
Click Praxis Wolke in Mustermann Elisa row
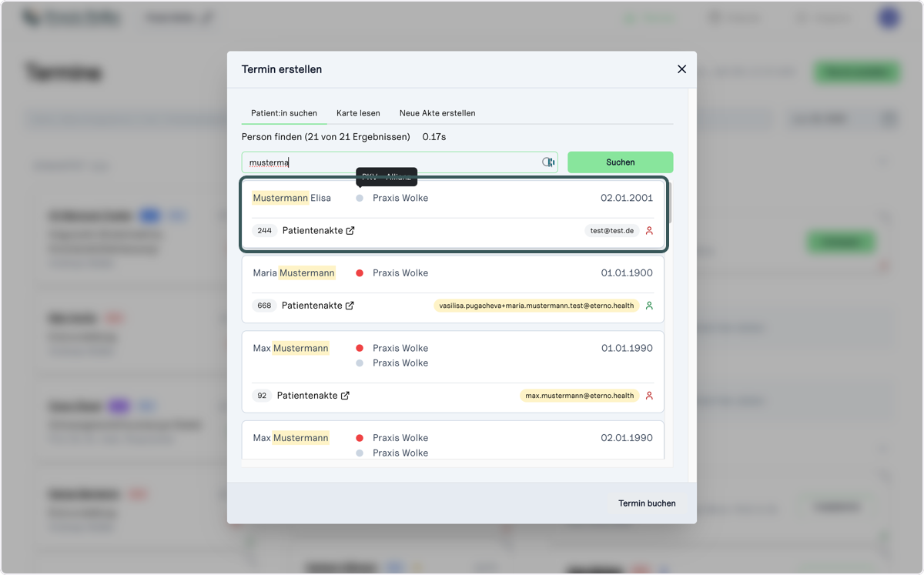[400, 198]
